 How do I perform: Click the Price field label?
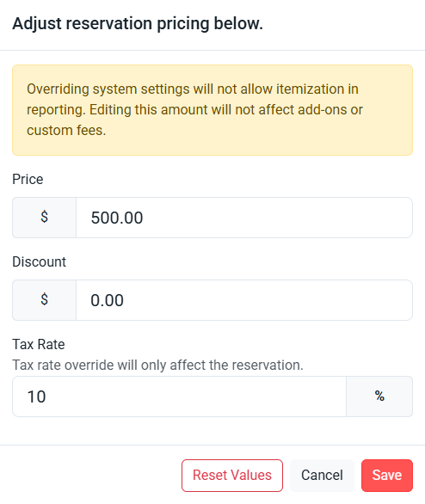click(28, 179)
